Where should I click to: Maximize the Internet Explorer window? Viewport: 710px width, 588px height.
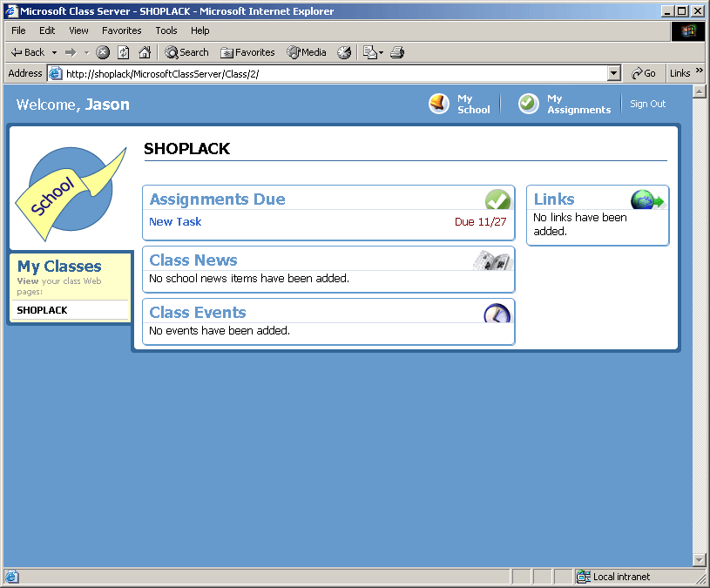click(681, 11)
